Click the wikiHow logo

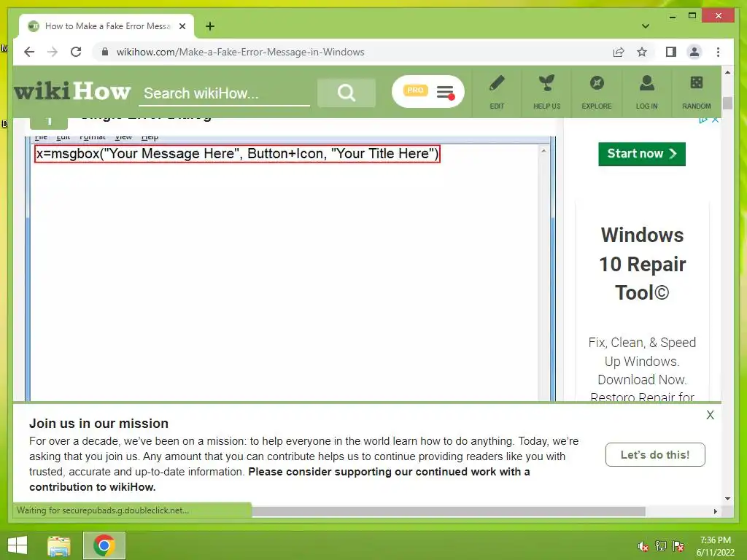(x=72, y=91)
